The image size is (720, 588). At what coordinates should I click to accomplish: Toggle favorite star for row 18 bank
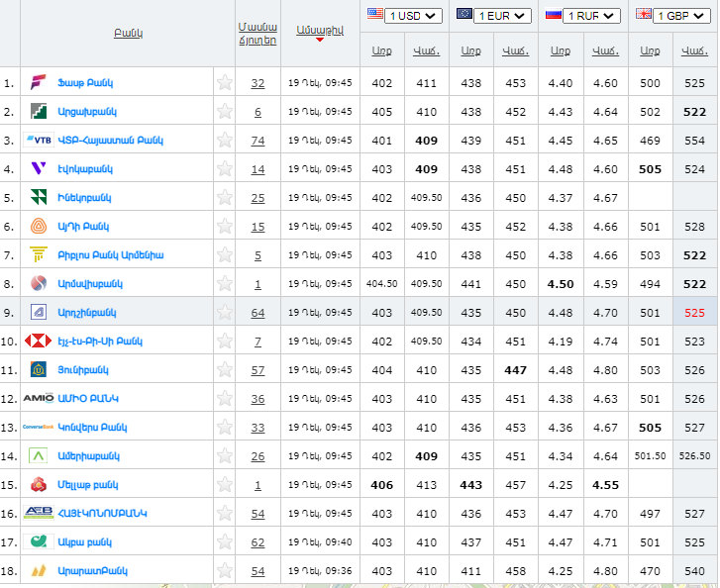click(x=225, y=570)
